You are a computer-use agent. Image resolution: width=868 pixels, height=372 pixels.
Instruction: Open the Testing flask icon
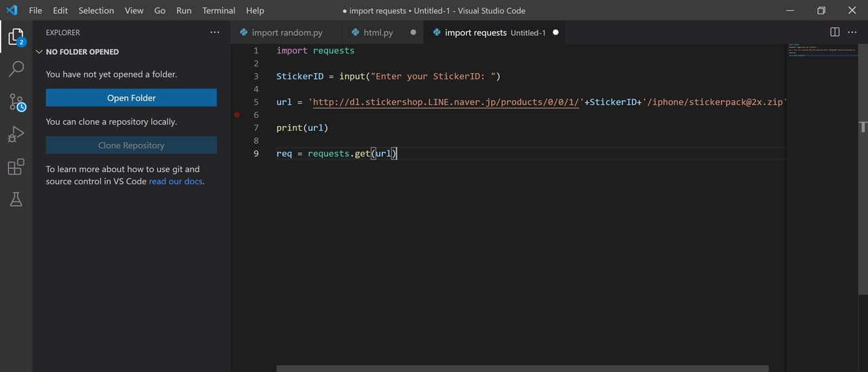[x=16, y=199]
